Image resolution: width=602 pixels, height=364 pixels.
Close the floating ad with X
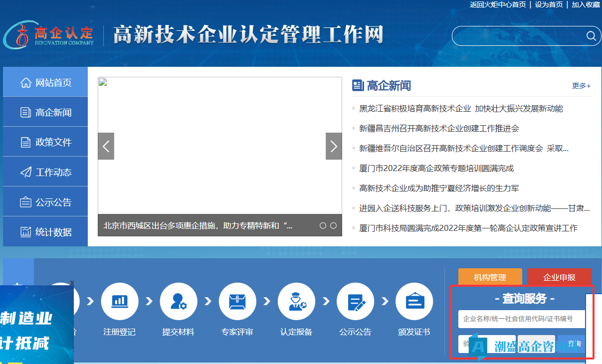[72, 283]
